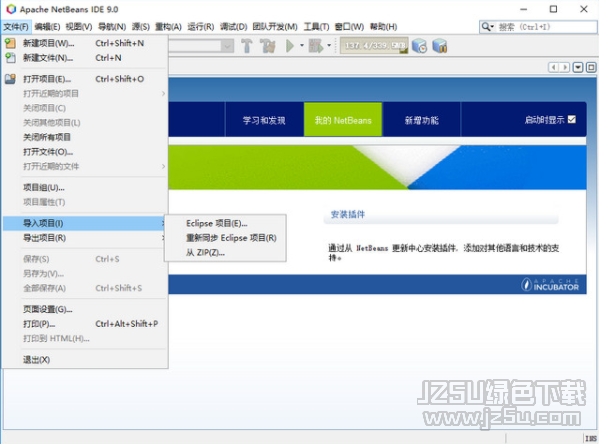Click the 搜索 (Ctrl+I) search field
This screenshot has width=599, height=444.
tap(538, 27)
